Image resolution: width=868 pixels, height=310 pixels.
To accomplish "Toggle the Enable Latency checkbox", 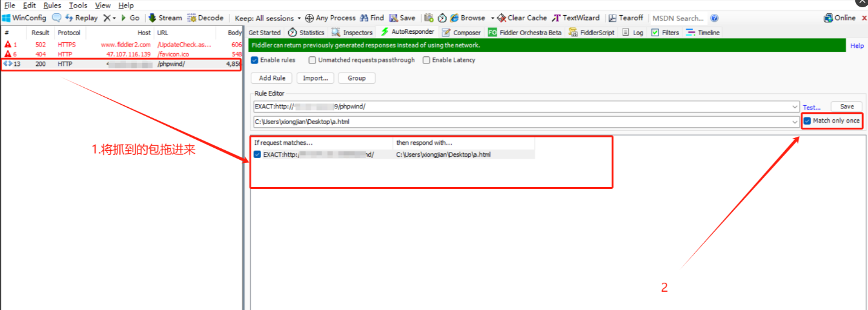I will coord(426,60).
